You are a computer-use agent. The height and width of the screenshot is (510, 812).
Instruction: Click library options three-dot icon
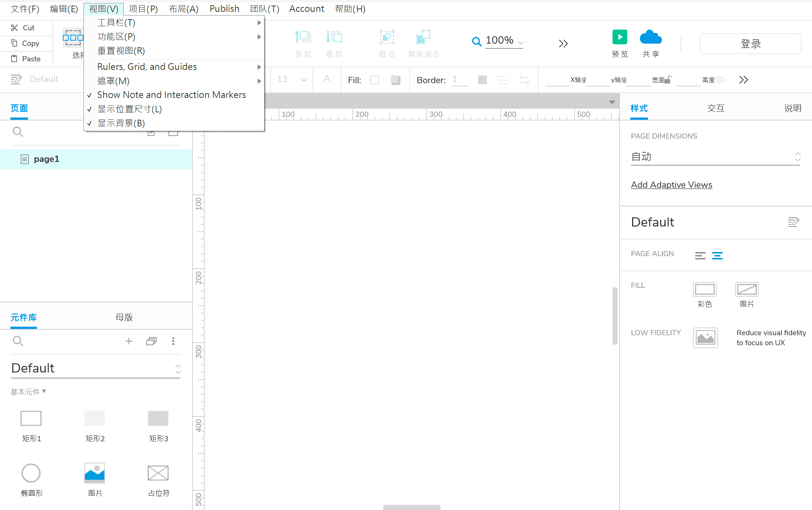coord(173,341)
